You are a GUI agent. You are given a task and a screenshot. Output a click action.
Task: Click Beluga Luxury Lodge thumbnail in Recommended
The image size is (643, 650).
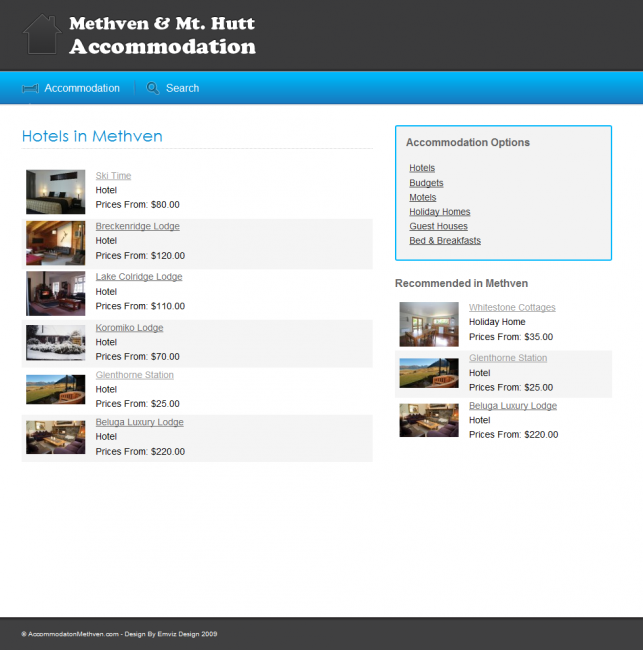429,420
